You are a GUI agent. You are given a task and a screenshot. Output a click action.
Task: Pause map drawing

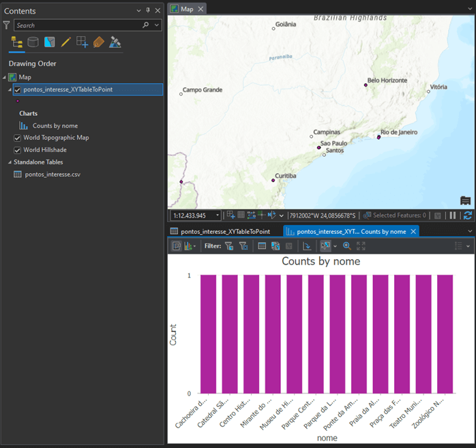(453, 215)
